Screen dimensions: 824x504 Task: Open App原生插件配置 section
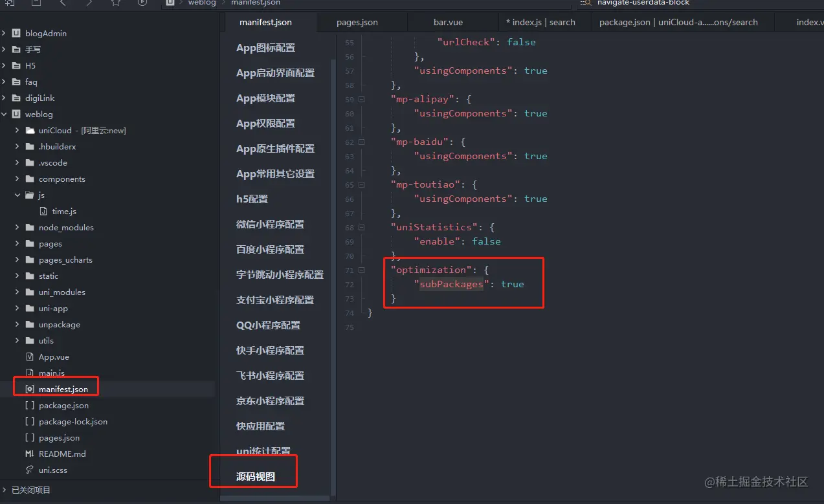point(275,149)
